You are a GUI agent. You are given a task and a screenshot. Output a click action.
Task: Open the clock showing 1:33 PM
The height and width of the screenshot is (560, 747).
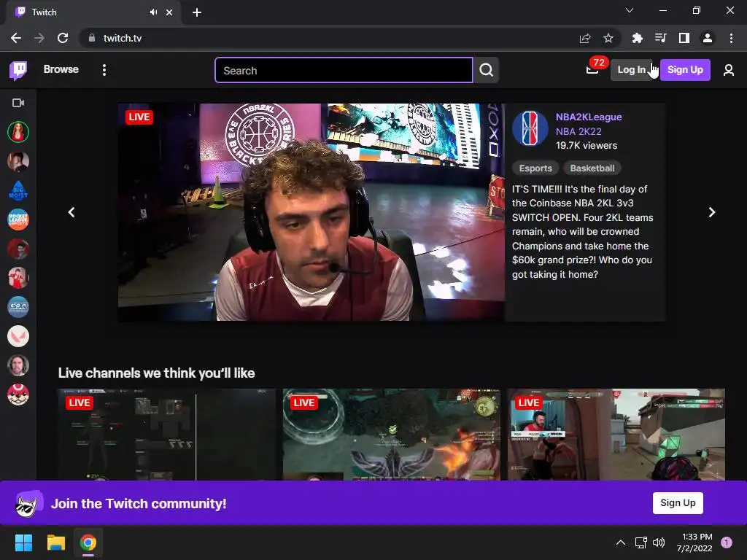(694, 542)
